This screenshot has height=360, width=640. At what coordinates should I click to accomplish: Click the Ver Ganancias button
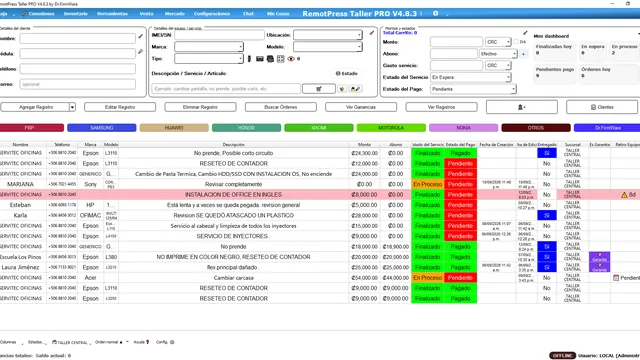(x=361, y=107)
